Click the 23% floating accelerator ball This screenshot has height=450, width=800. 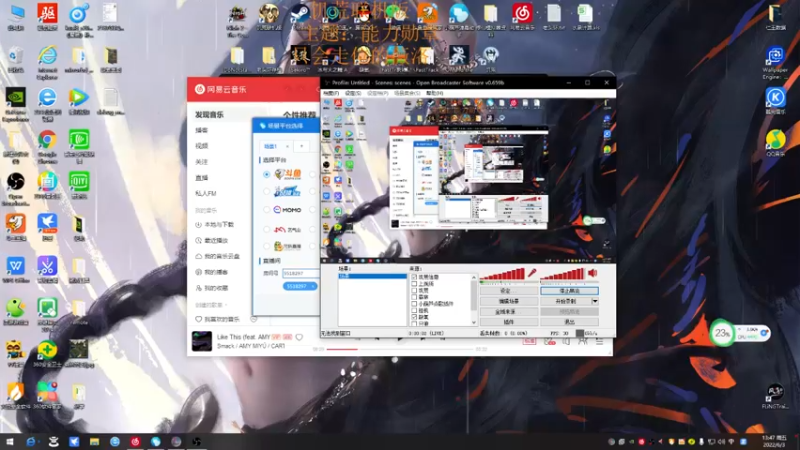click(x=721, y=333)
